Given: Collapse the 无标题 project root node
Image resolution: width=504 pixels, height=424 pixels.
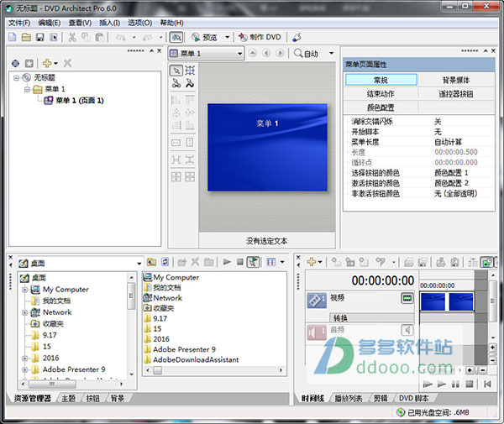Looking at the screenshot, I should tap(17, 78).
